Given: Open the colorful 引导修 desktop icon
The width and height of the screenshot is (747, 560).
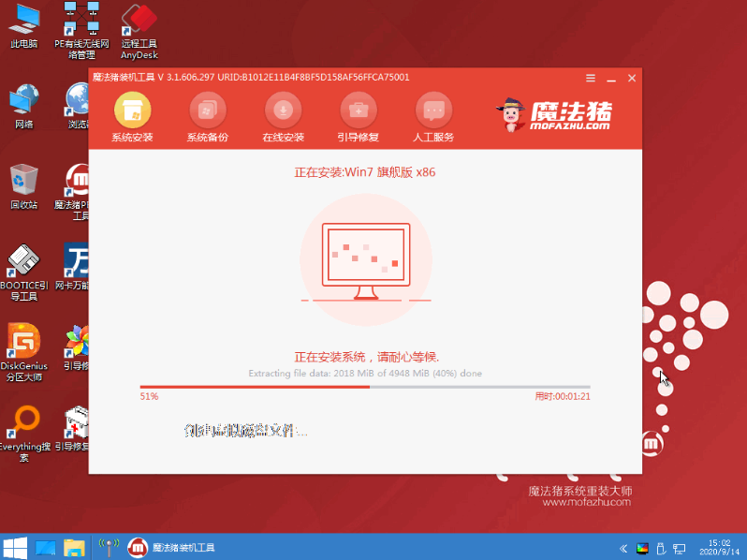Looking at the screenshot, I should [76, 348].
